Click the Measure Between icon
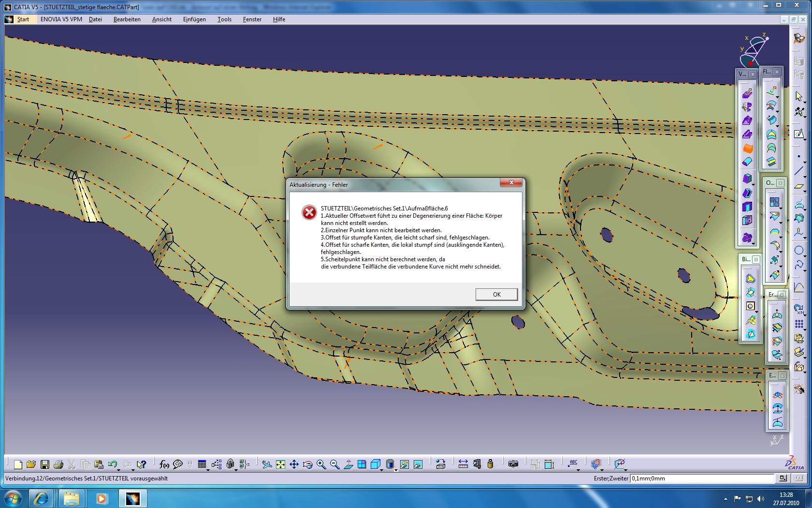The image size is (812, 508). tap(463, 464)
